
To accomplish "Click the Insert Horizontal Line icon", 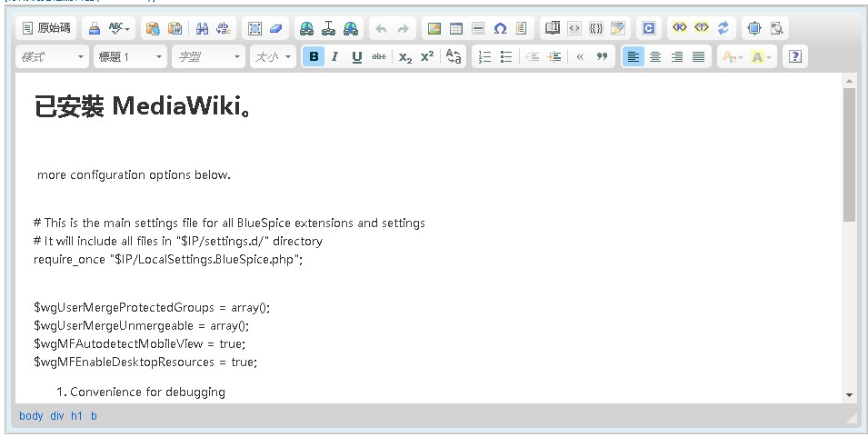I will click(478, 28).
